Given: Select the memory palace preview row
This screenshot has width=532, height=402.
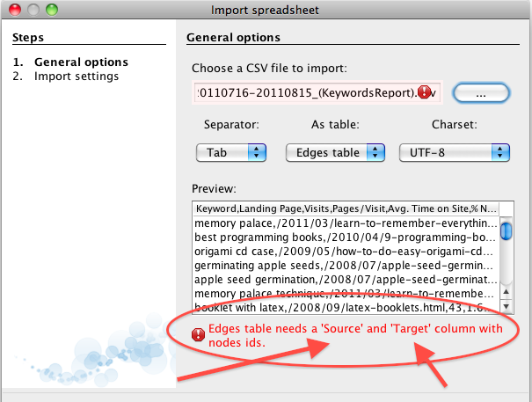Looking at the screenshot, I should 346,223.
